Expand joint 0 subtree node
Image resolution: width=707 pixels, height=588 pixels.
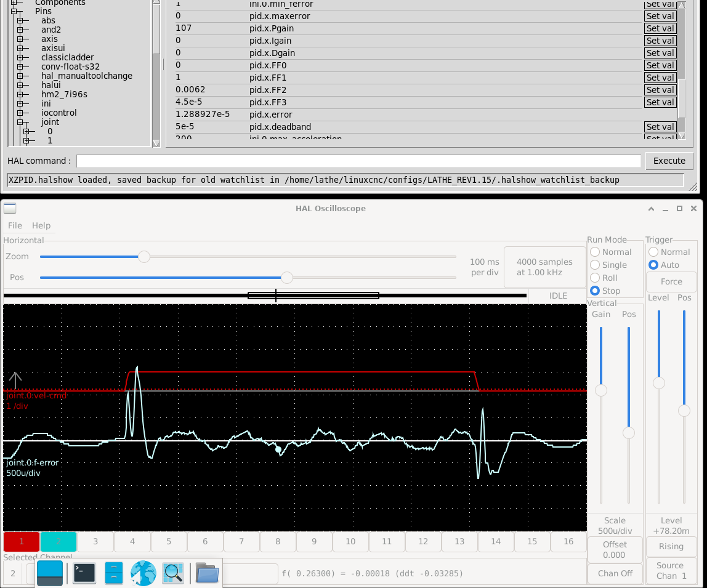(x=26, y=132)
